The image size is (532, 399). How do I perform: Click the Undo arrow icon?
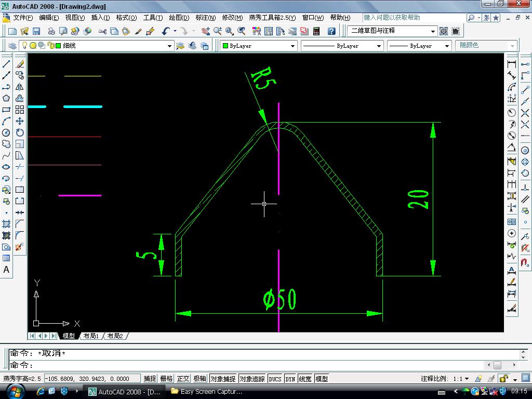click(x=166, y=31)
